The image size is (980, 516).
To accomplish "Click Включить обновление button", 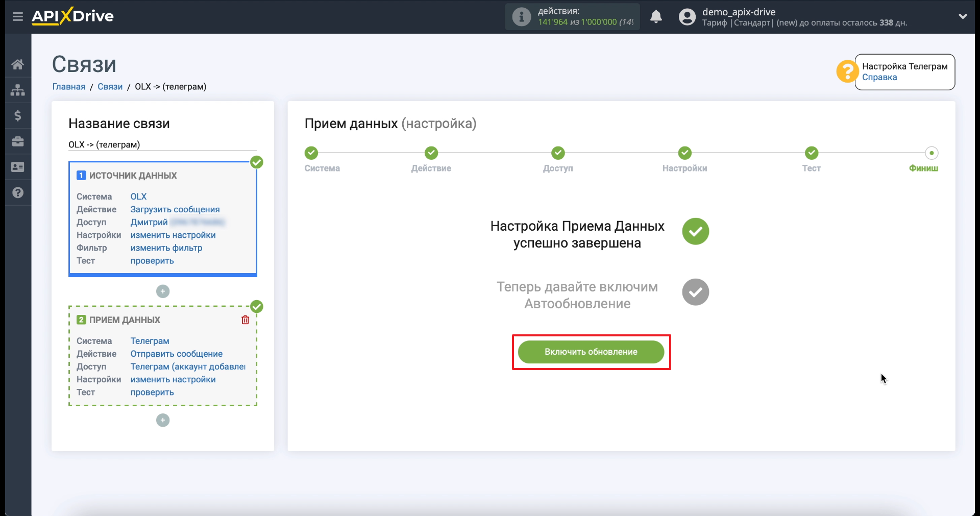I will [591, 352].
